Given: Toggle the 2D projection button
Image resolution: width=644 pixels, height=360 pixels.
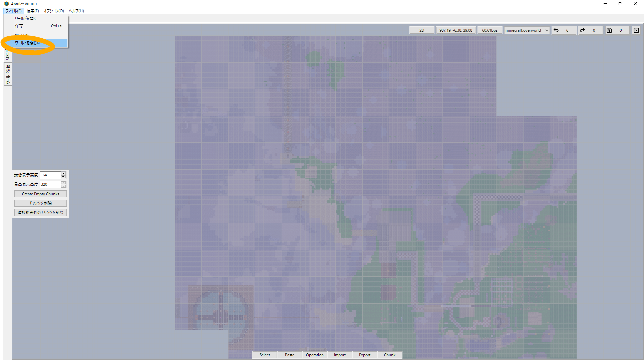Looking at the screenshot, I should click(x=422, y=30).
